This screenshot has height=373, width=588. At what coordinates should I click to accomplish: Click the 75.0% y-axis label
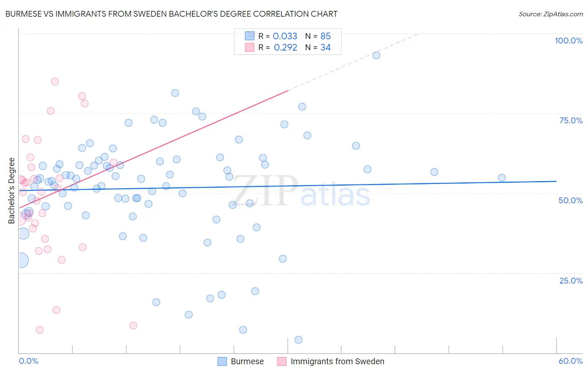571,120
